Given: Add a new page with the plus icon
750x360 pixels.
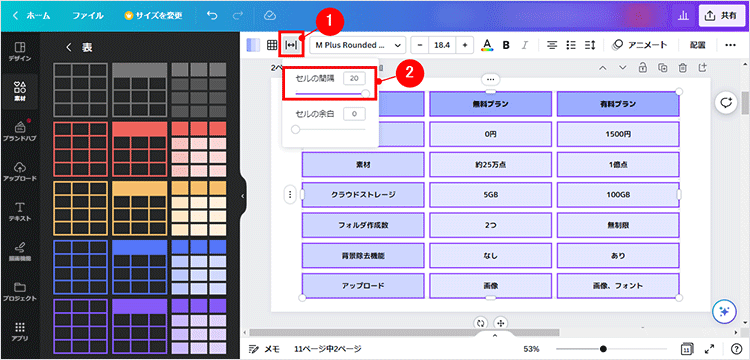Looking at the screenshot, I should click(702, 67).
